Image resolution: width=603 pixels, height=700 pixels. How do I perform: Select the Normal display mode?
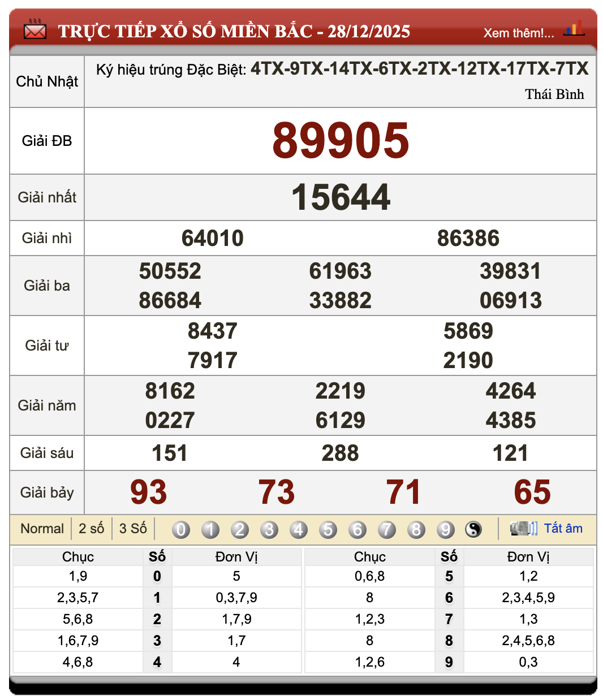41,528
